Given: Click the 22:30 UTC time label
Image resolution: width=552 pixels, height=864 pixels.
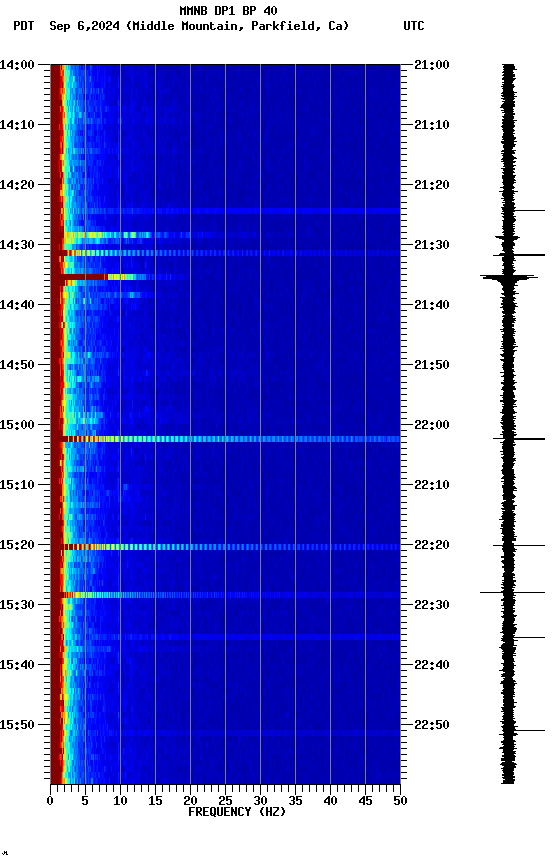Looking at the screenshot, I should [432, 606].
